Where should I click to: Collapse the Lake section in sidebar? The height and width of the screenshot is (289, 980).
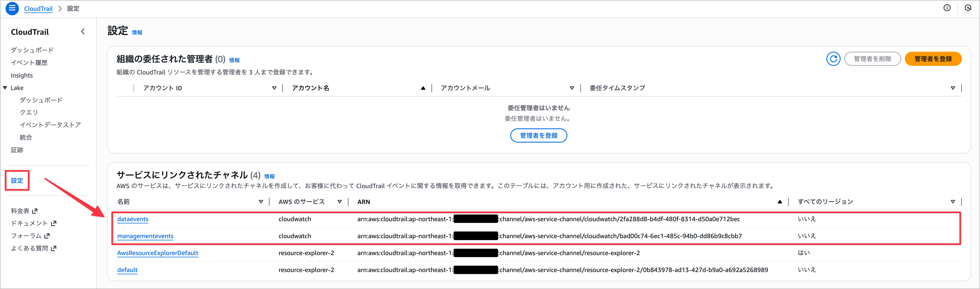tap(5, 88)
